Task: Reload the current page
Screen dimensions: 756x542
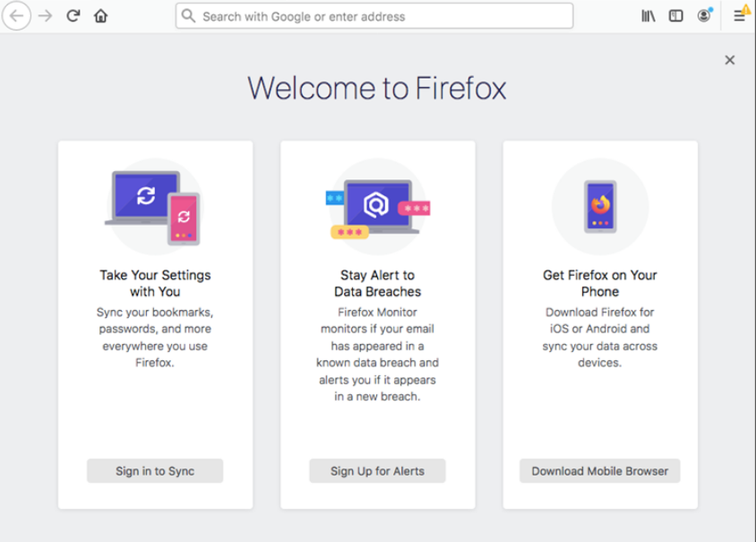Action: point(73,16)
